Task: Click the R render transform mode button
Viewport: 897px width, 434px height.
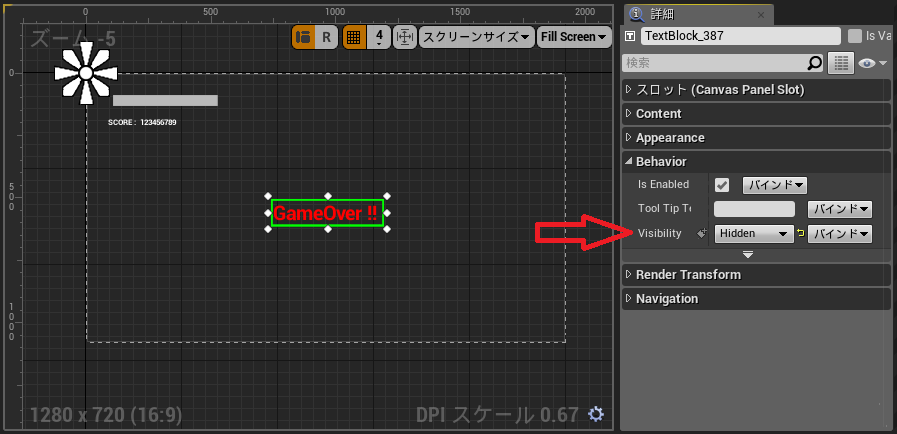Action: click(x=326, y=37)
